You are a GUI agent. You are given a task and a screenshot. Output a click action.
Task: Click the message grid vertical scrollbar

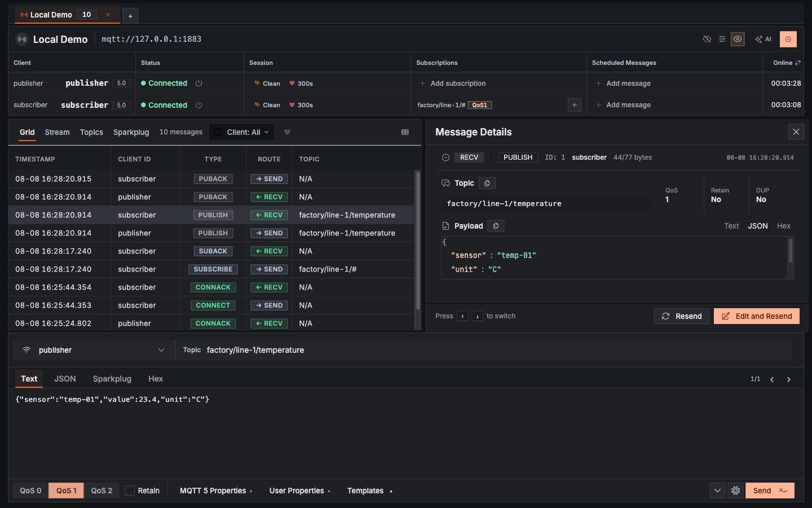[418, 241]
